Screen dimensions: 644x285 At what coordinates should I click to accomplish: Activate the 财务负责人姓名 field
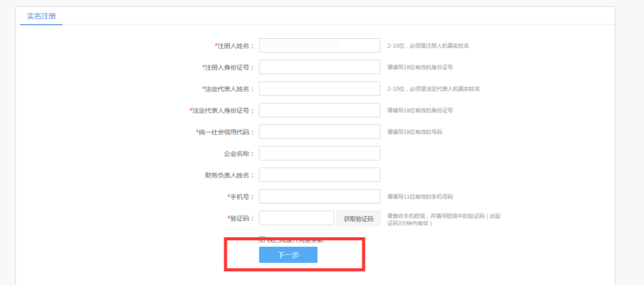[320, 175]
